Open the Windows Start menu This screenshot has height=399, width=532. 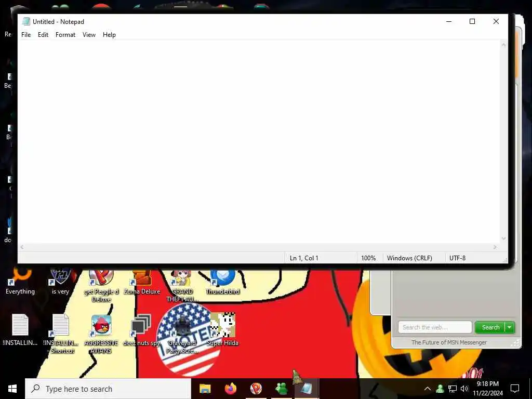click(x=12, y=389)
